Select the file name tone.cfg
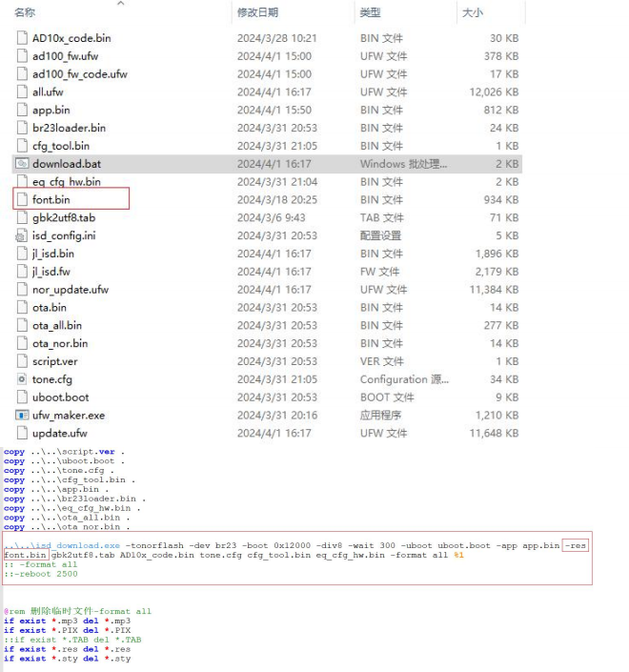The width and height of the screenshot is (629, 672). point(52,379)
